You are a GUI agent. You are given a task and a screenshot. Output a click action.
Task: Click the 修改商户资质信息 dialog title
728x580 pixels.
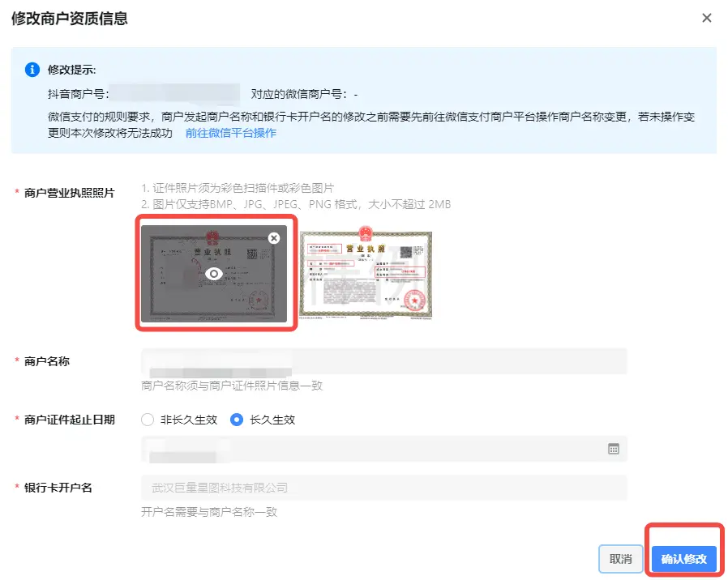click(x=70, y=19)
